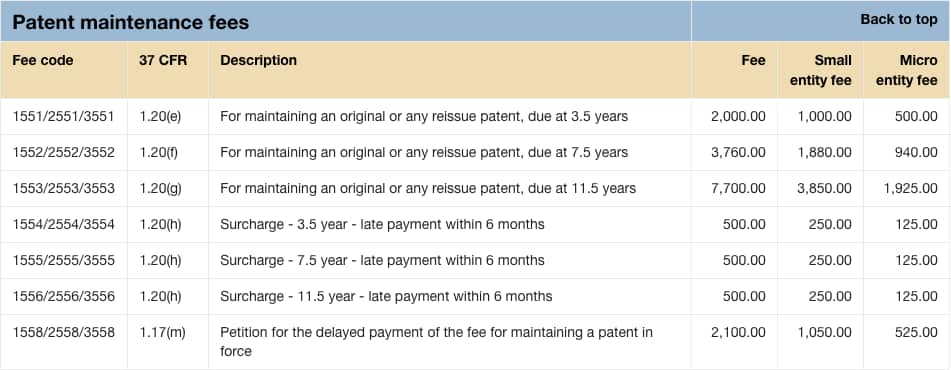Click the Fee code column header
Viewport: 951px width, 370px height.
42,60
